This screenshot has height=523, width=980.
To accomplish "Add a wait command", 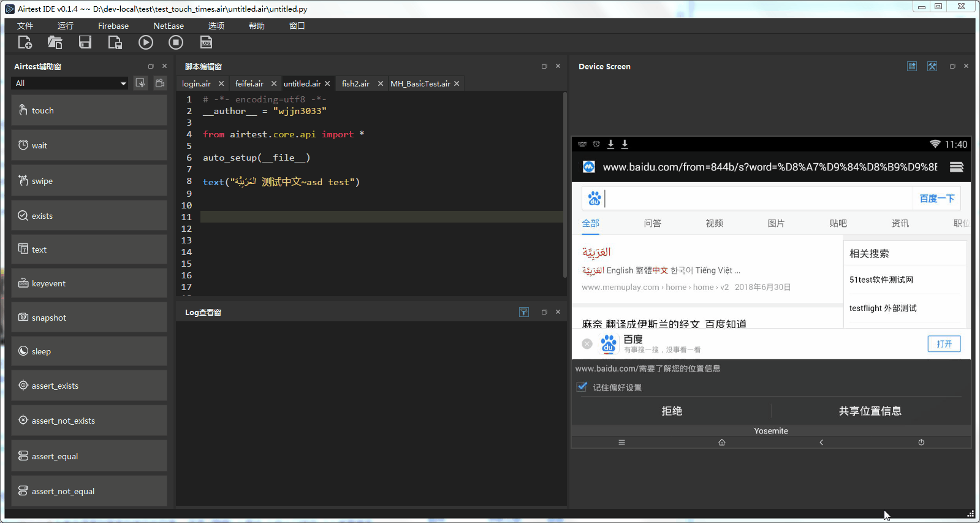I will (x=89, y=145).
